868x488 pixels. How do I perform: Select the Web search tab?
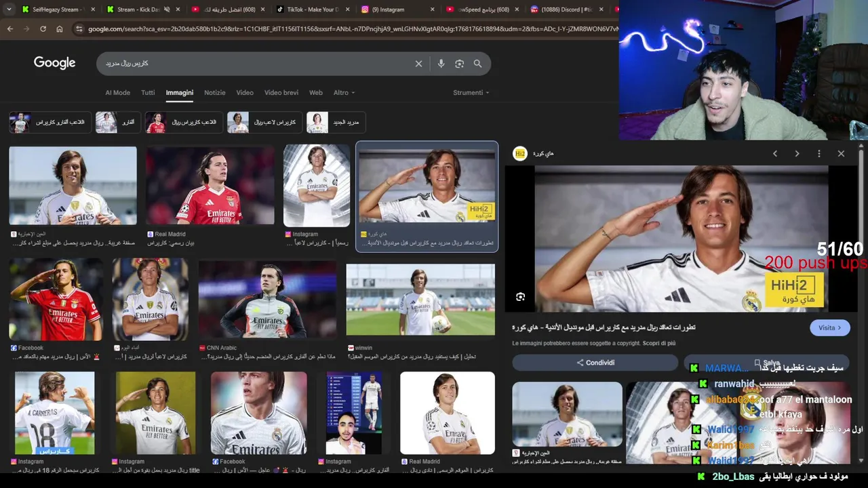(316, 92)
